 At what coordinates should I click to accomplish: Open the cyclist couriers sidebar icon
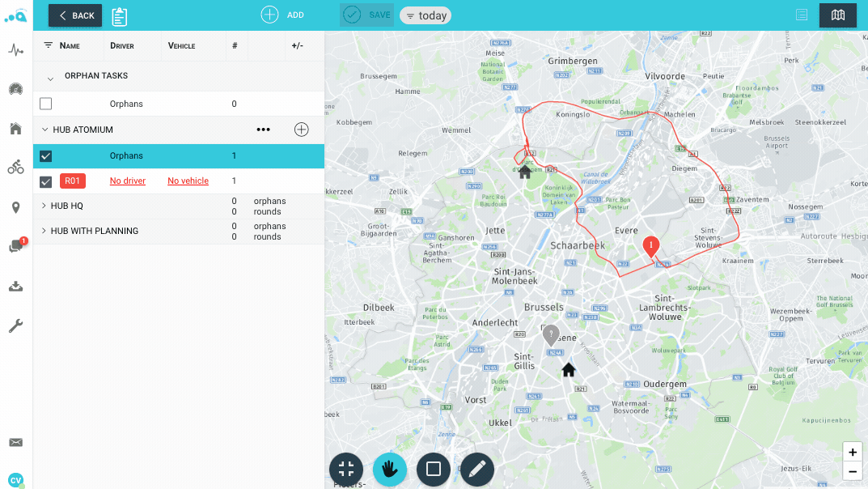pyautogui.click(x=15, y=168)
